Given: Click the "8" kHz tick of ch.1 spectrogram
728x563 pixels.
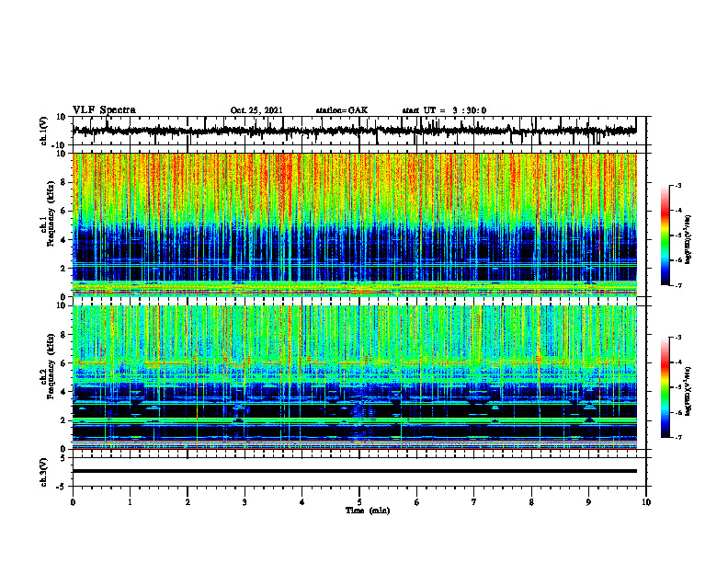Looking at the screenshot, I should point(63,182).
